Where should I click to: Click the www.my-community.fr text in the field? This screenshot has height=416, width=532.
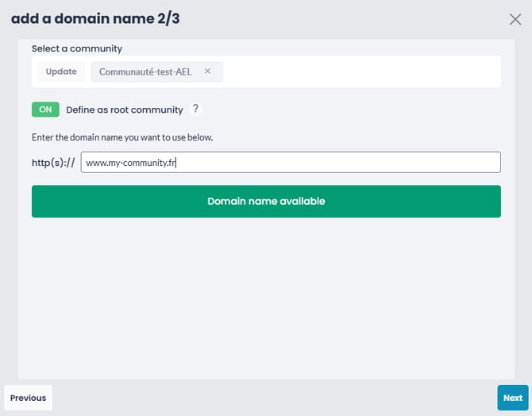131,163
